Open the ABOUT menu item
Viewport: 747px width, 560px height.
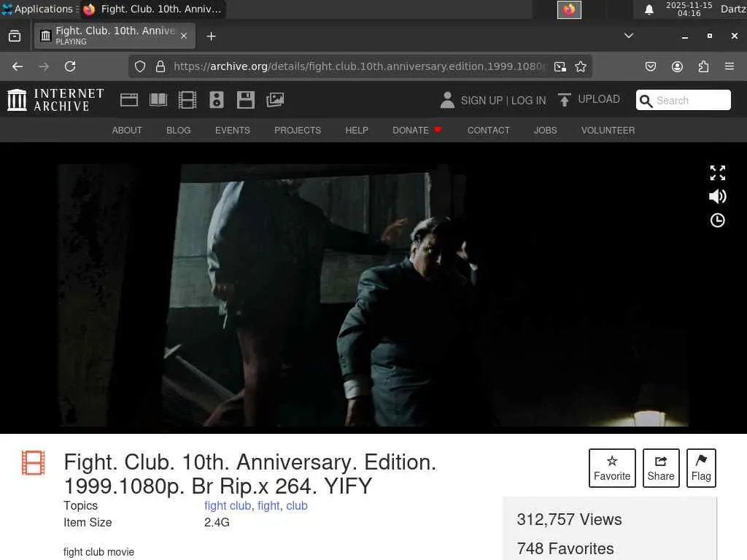click(127, 130)
